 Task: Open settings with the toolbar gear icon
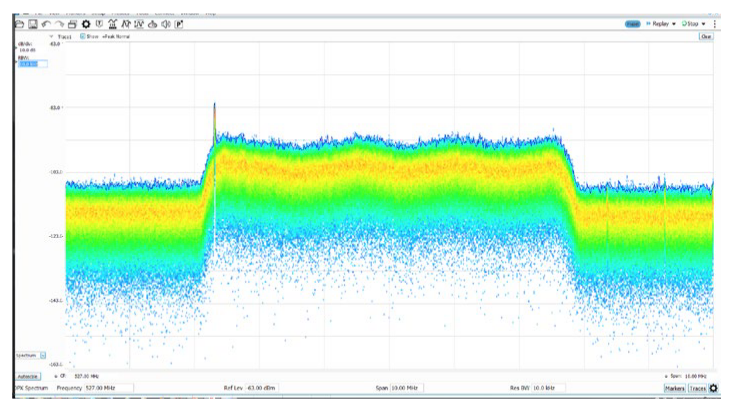click(86, 23)
